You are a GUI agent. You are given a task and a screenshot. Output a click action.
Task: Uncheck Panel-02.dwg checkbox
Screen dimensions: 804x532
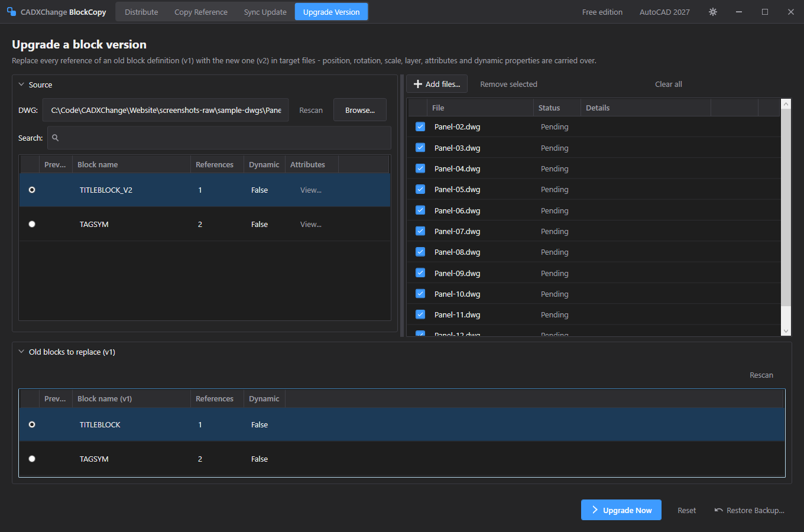point(420,126)
